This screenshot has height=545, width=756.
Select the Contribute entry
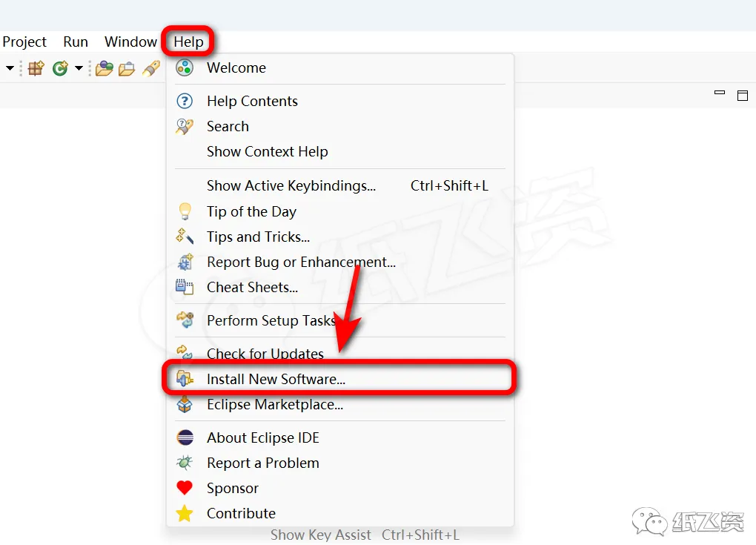click(x=340, y=513)
